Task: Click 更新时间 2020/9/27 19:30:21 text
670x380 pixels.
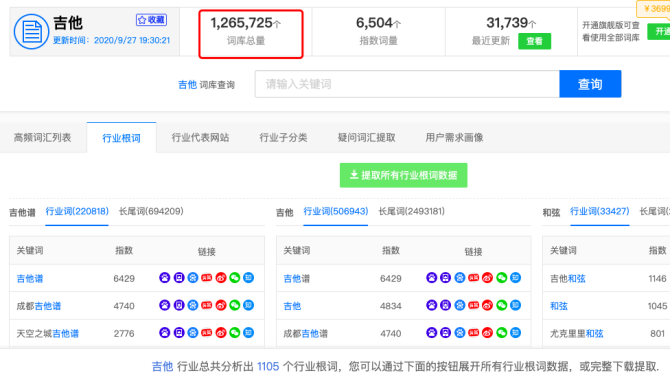Action: [x=111, y=40]
